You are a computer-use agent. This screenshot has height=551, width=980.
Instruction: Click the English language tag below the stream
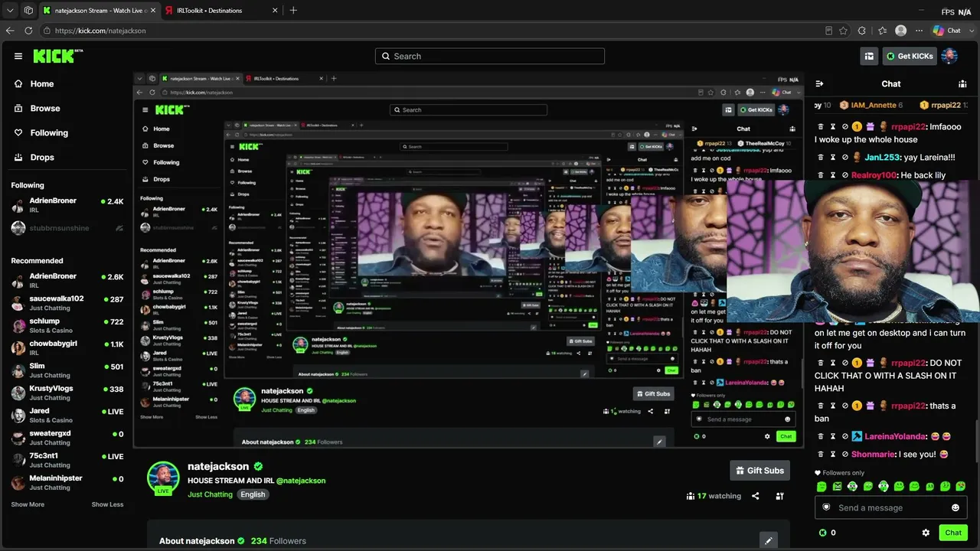coord(253,494)
